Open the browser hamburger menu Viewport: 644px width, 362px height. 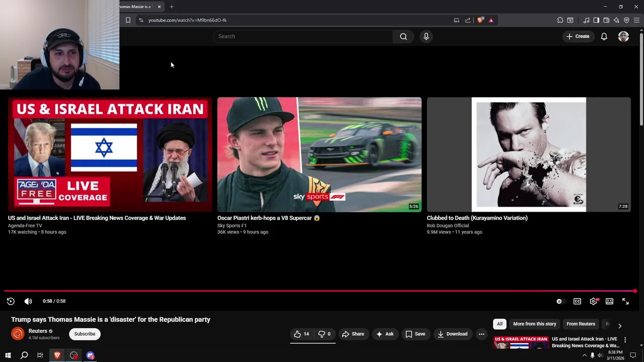pos(636,20)
